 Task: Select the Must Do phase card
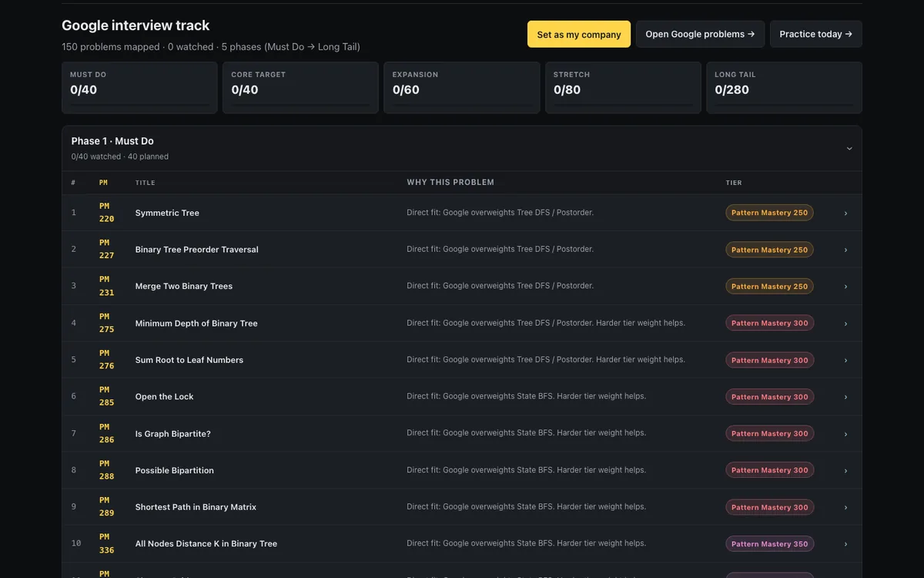[x=139, y=88]
